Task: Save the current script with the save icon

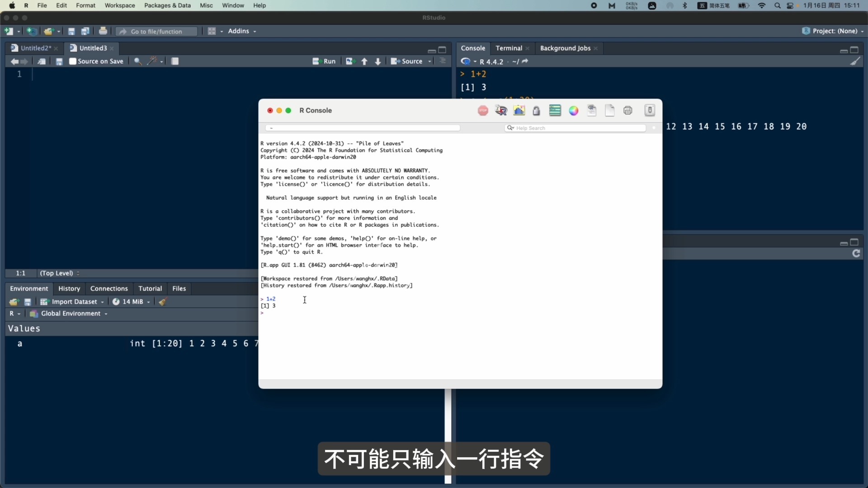Action: point(71,31)
